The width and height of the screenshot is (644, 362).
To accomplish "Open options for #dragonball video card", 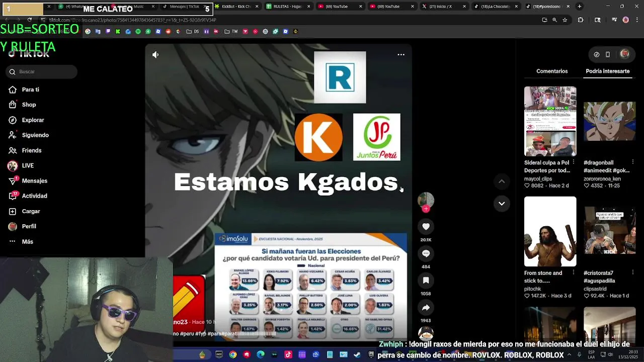I will (633, 162).
